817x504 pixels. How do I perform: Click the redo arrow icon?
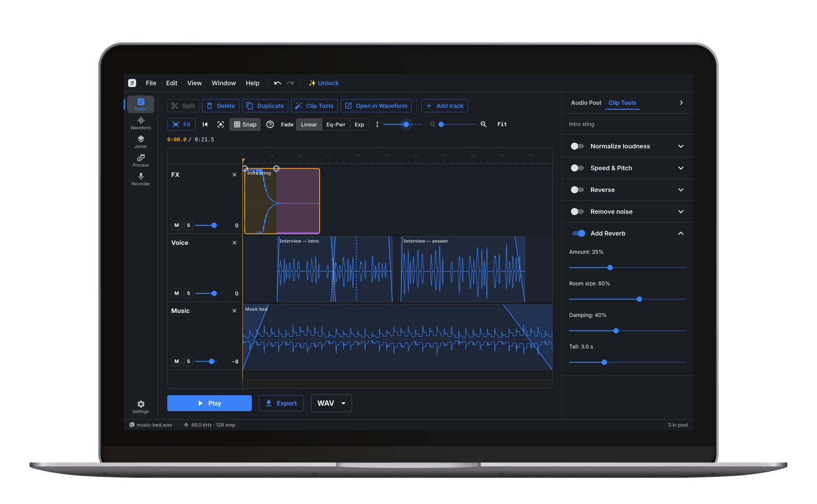(x=290, y=83)
